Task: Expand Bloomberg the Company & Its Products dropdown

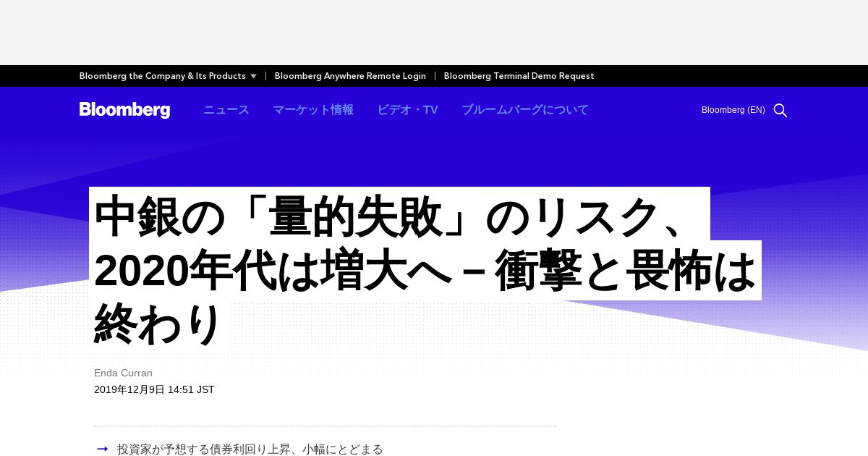Action: (x=168, y=76)
